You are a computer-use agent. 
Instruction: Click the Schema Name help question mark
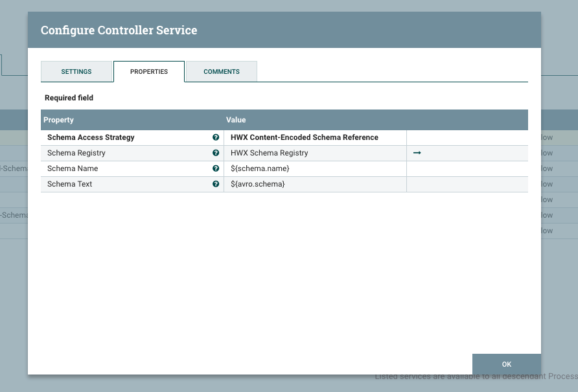[x=216, y=168]
